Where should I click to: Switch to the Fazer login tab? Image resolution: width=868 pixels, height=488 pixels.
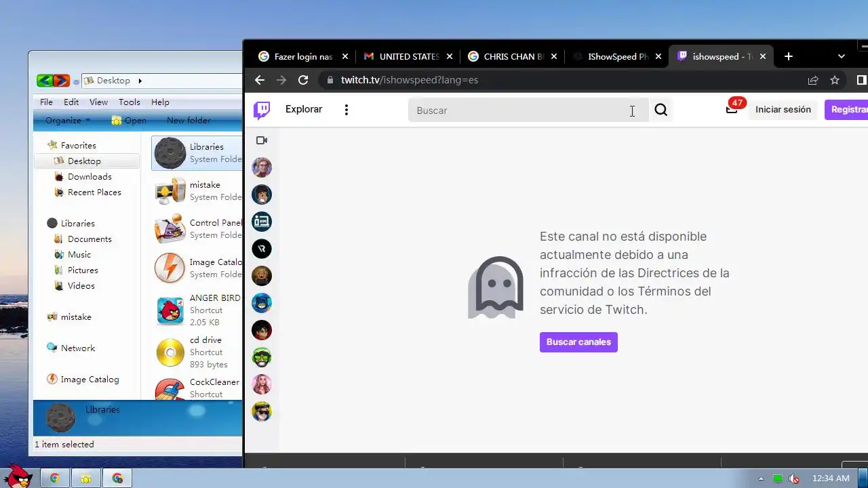pyautogui.click(x=303, y=57)
